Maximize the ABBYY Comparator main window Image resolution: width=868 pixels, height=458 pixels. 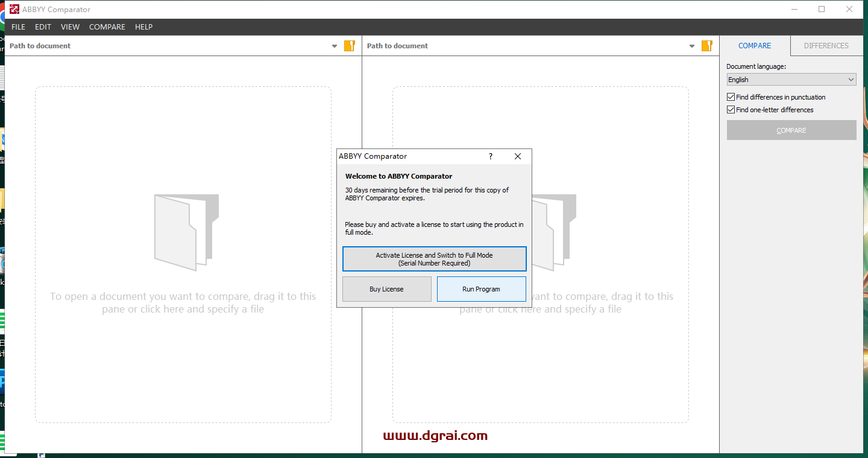click(822, 9)
